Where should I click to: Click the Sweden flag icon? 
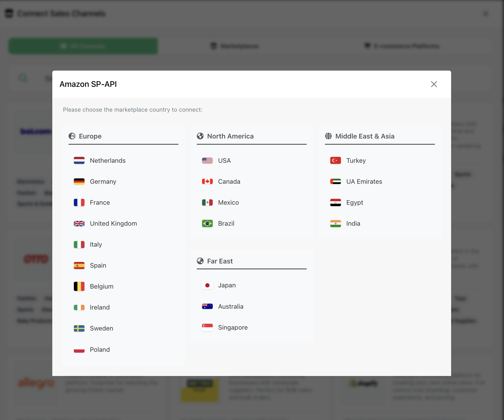click(79, 328)
